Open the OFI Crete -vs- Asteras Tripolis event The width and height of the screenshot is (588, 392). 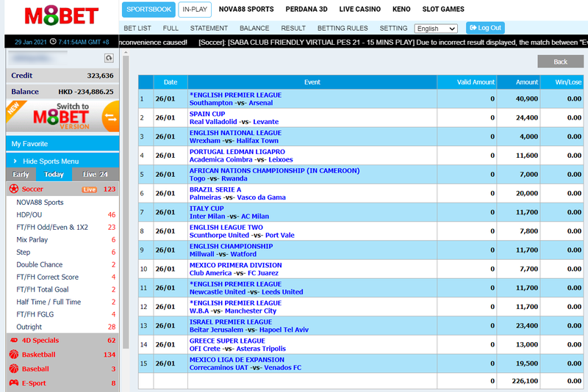click(x=237, y=349)
